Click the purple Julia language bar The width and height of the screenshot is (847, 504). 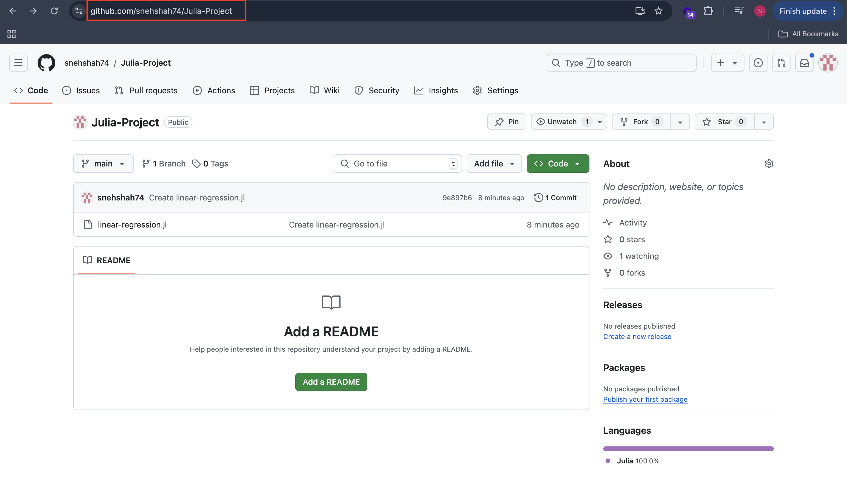688,449
